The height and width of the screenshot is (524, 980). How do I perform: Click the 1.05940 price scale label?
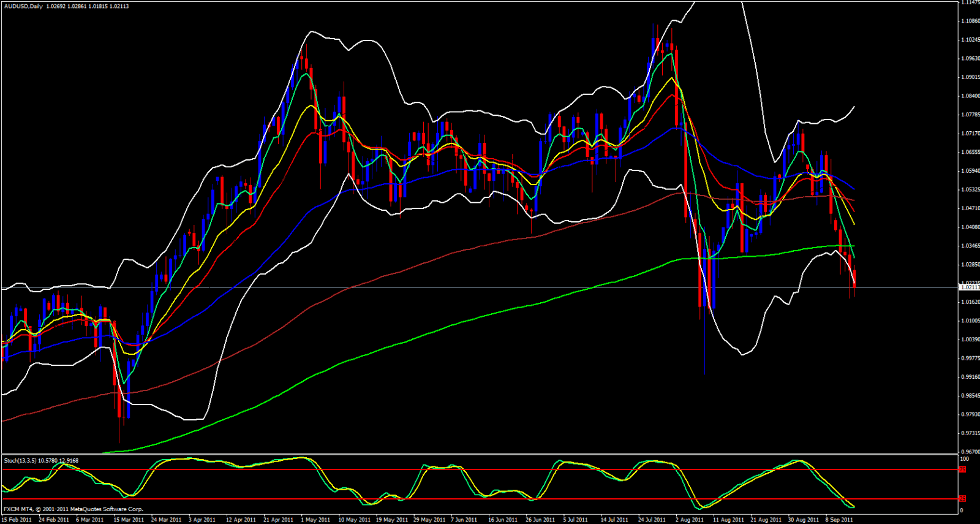pos(970,171)
